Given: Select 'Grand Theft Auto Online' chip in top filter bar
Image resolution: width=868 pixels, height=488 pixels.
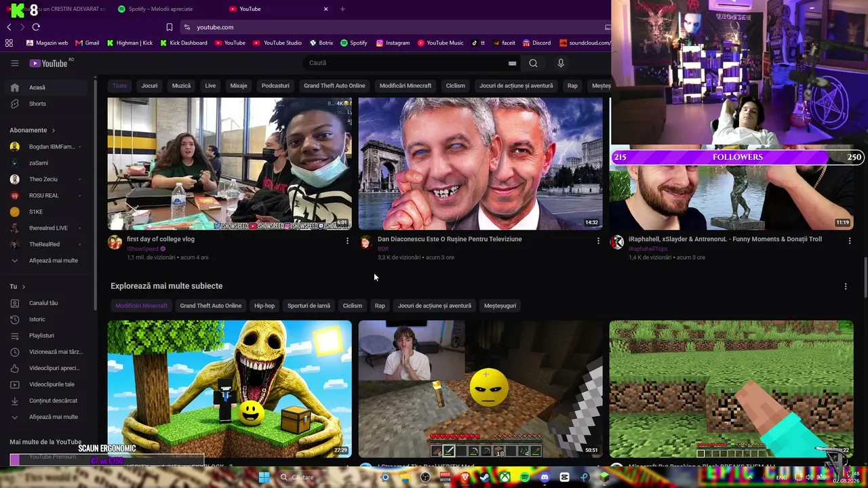Looking at the screenshot, I should (x=334, y=85).
